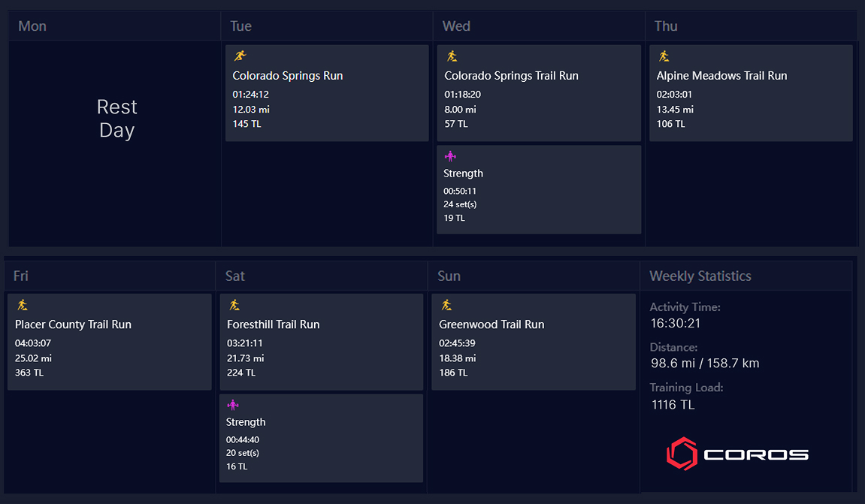Click the Foresthill trail run icon
Viewport: 865px width, 504px height.
(x=234, y=304)
